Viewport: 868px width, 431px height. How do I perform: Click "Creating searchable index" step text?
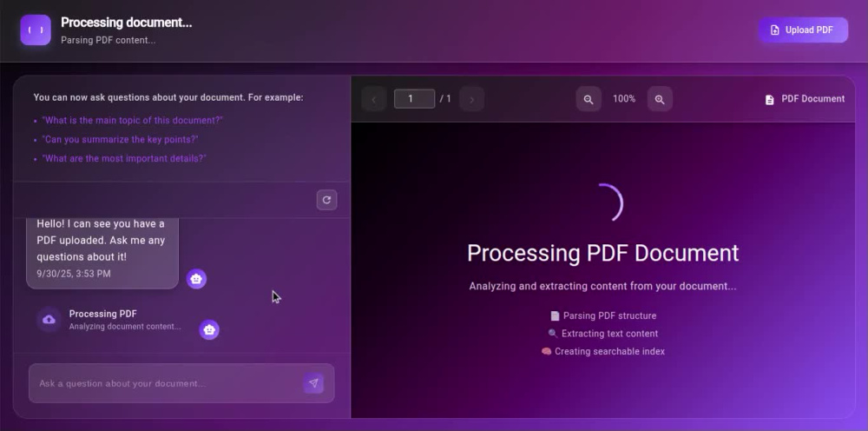pyautogui.click(x=609, y=351)
